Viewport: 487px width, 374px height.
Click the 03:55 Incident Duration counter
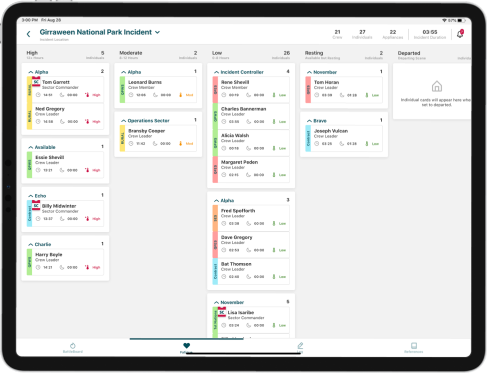tap(430, 34)
